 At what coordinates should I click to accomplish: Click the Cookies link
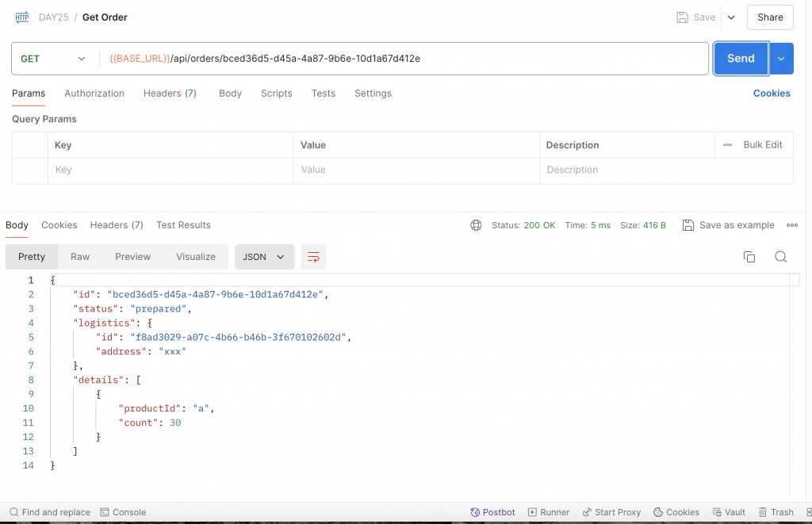pos(771,94)
